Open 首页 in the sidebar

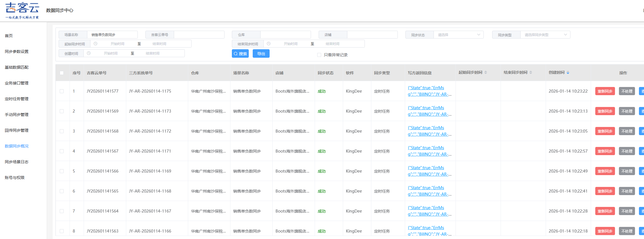(9, 36)
